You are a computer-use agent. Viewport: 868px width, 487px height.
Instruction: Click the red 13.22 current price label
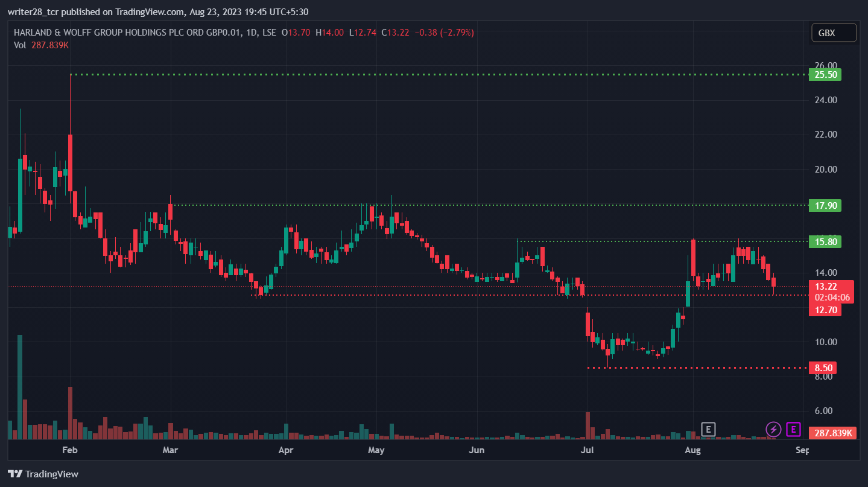[826, 287]
